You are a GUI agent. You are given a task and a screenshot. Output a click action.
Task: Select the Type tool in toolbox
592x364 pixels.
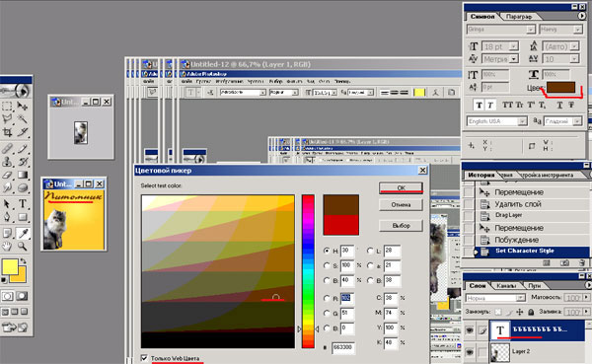[x=23, y=204]
